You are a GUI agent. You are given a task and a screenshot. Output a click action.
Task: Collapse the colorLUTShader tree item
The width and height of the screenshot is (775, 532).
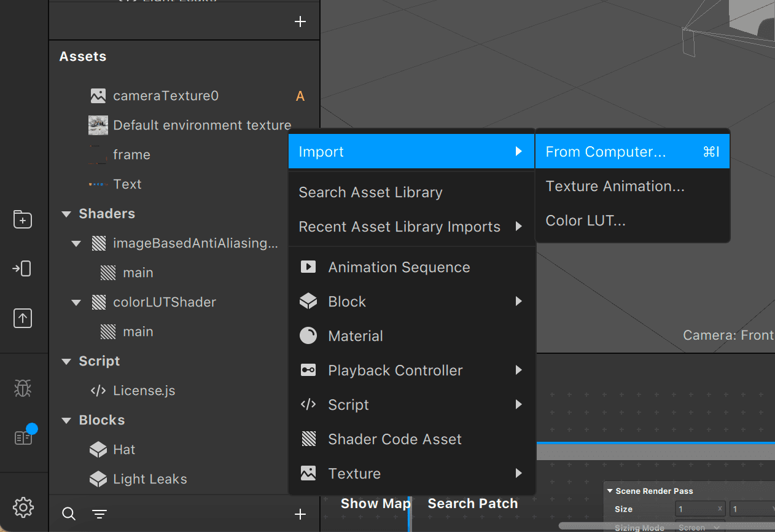click(x=76, y=302)
